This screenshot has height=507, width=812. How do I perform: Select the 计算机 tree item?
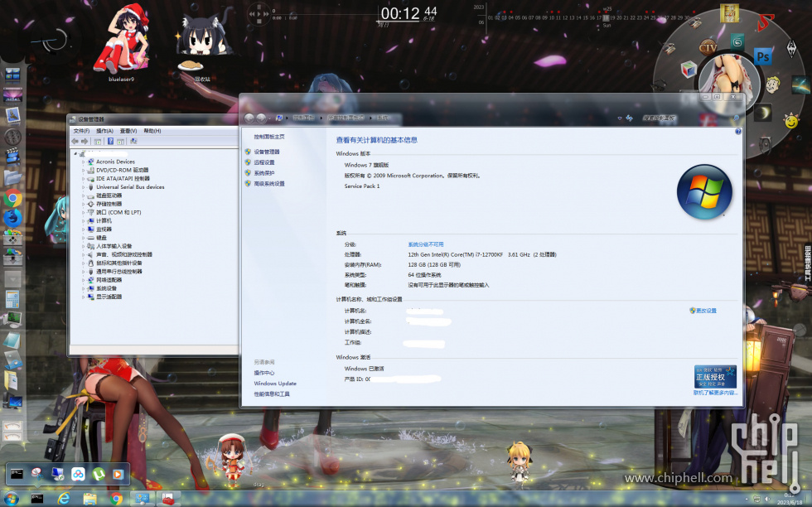coord(104,220)
